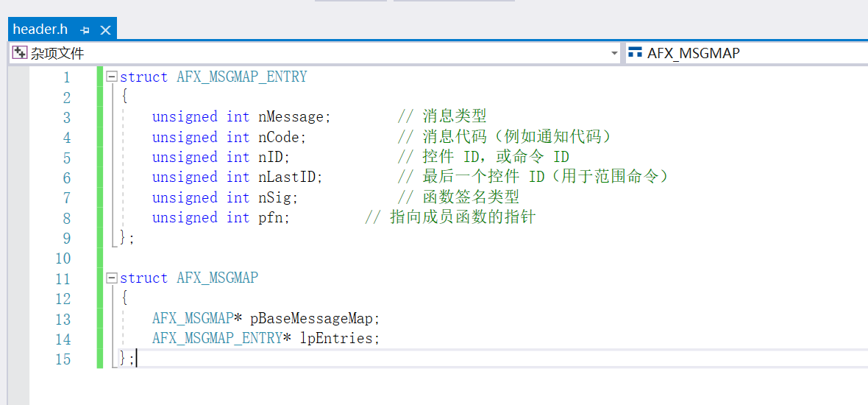Screen dimensions: 868x405
Task: Click the struct icon beside AFX_MSGMAP
Action: [x=635, y=53]
